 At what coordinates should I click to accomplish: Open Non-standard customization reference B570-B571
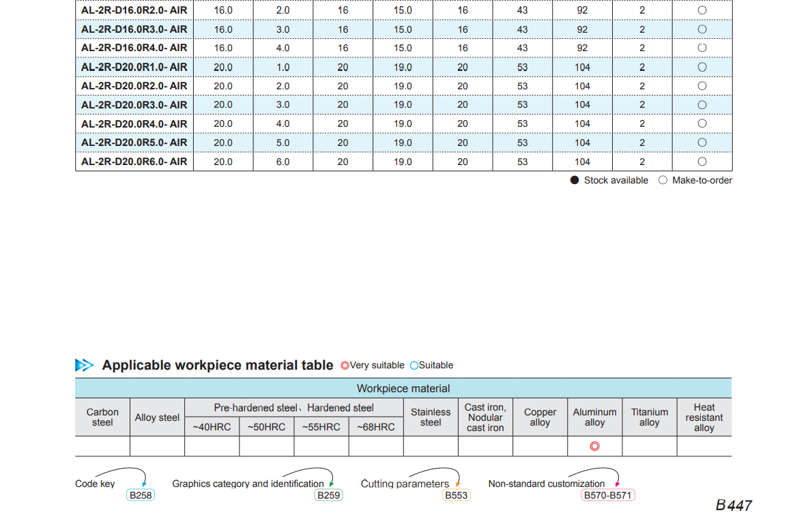coord(607,495)
